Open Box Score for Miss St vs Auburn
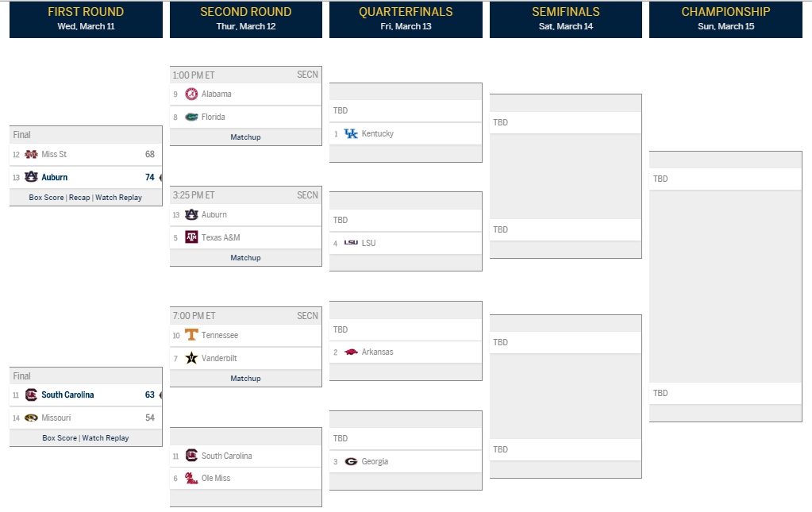 [46, 197]
